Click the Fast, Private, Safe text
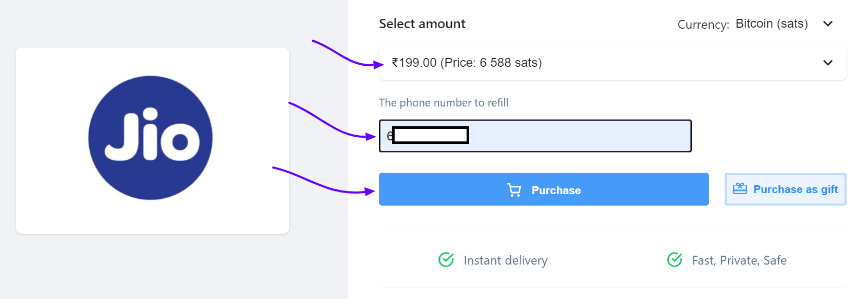Viewport: 868px width, 299px height. (739, 260)
